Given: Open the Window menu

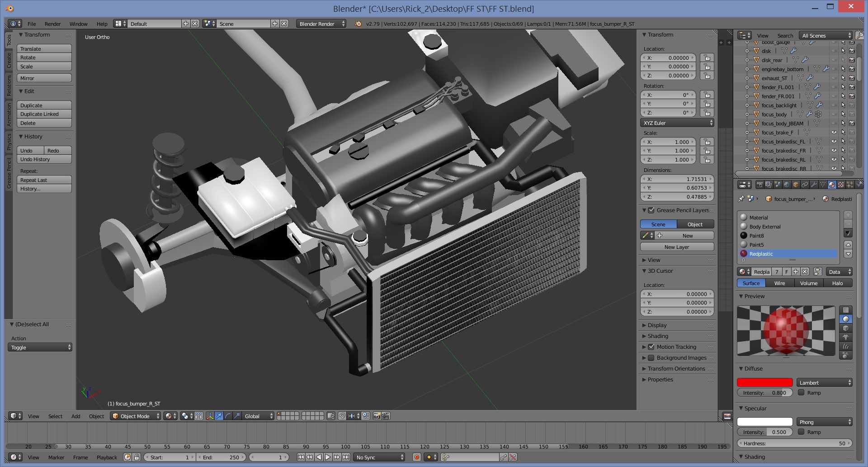Looking at the screenshot, I should [78, 24].
